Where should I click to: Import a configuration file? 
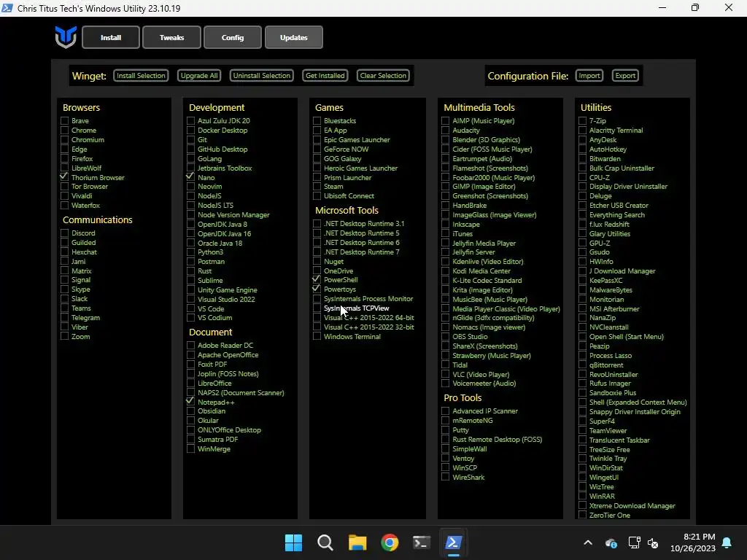(589, 75)
